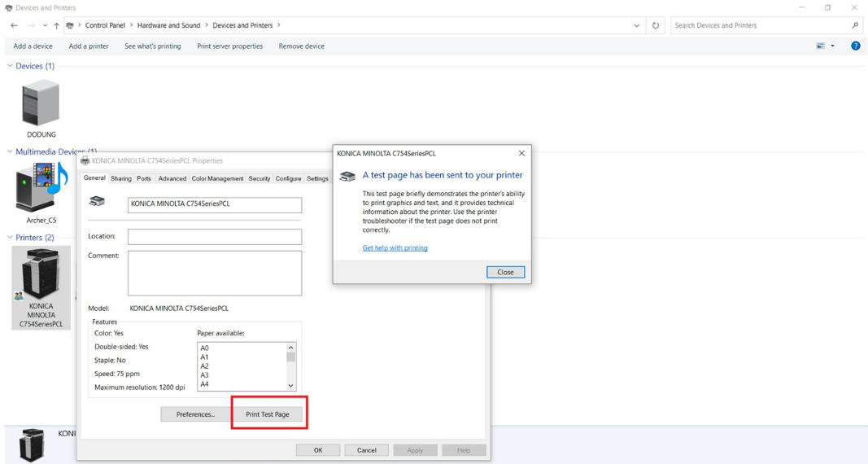Select the KONICA MINOLTA printer icon

tap(41, 276)
